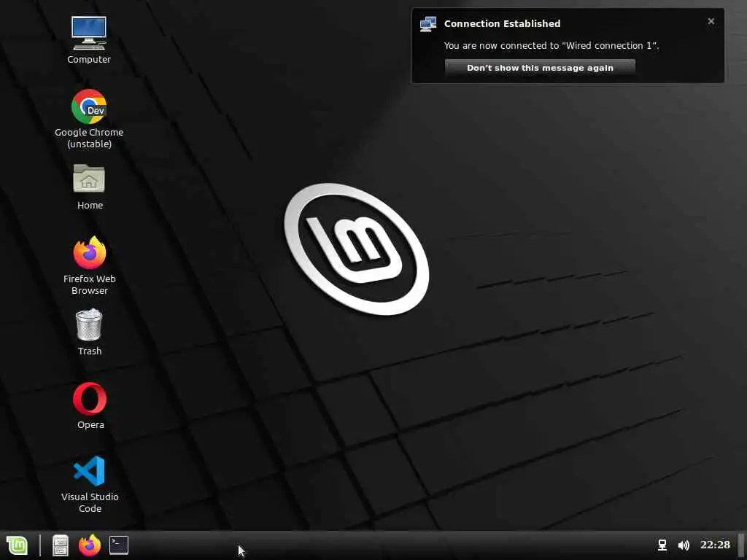Image resolution: width=747 pixels, height=560 pixels.
Task: Launch the file manager from the panel
Action: (61, 545)
